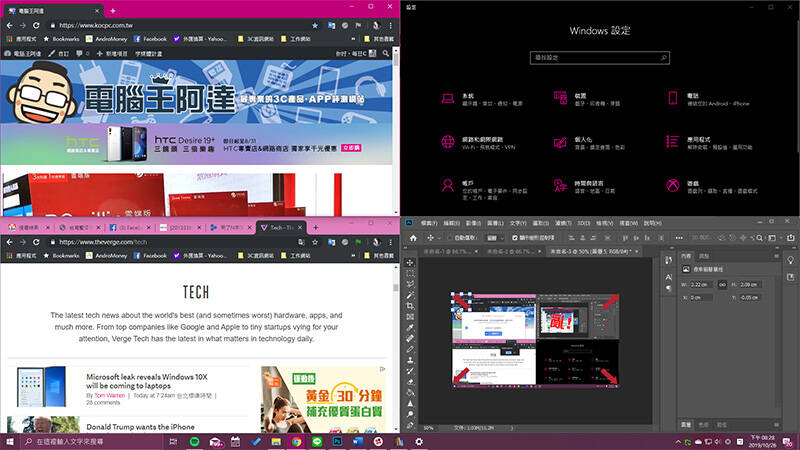
Task: Click the Windows Settings search field
Action: click(x=599, y=58)
